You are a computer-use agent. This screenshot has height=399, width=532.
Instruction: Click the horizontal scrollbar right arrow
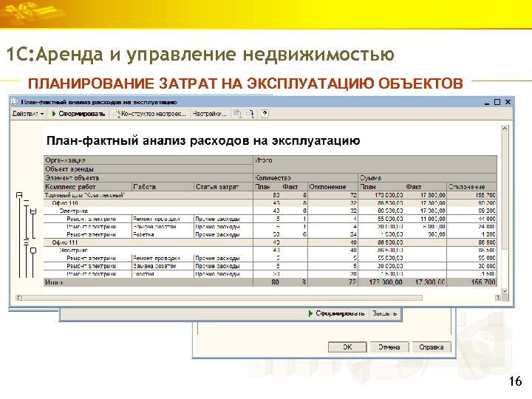(x=498, y=298)
